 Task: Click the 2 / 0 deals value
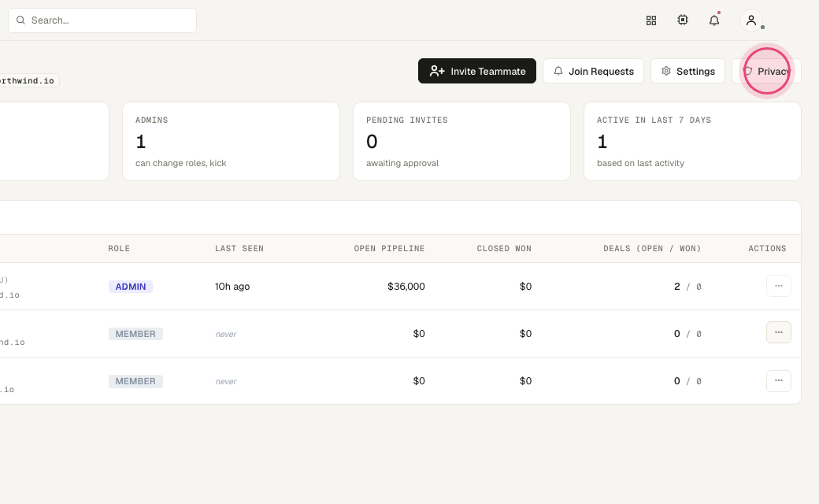pos(687,286)
